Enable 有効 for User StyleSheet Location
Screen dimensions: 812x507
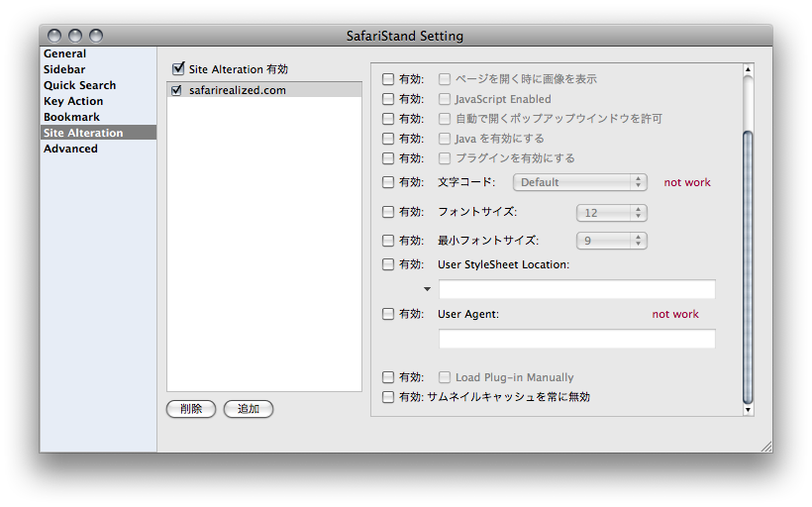point(388,264)
